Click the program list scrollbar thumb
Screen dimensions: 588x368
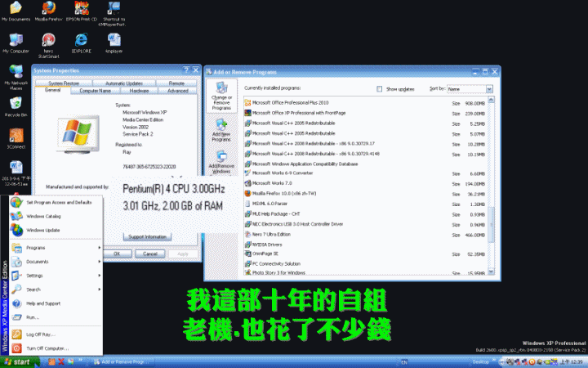pyautogui.click(x=492, y=225)
